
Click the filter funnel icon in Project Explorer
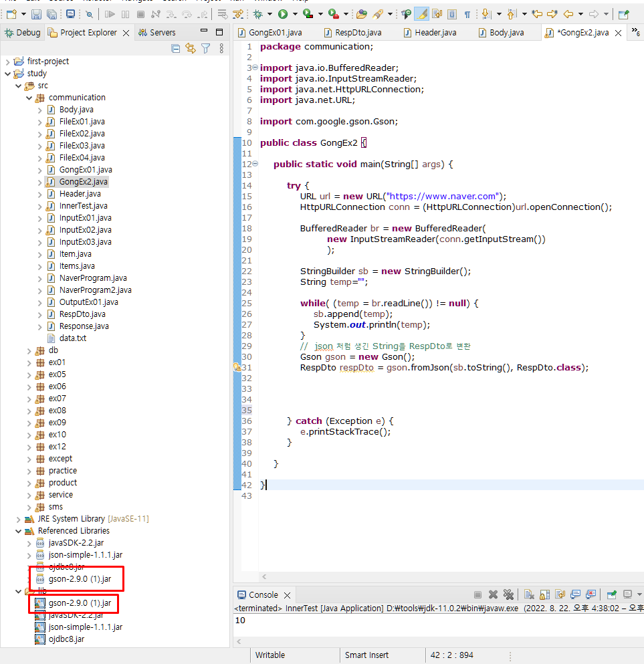pos(206,49)
